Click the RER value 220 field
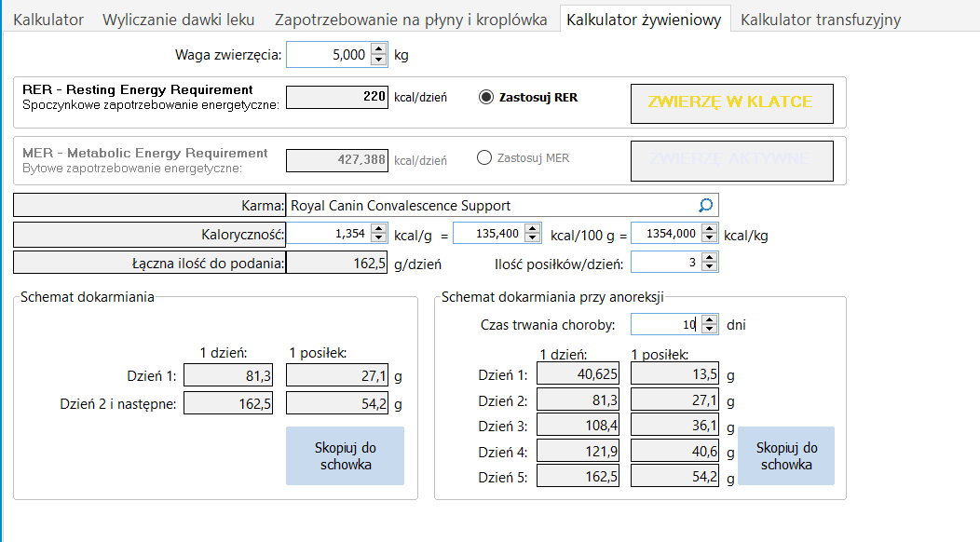 337,97
